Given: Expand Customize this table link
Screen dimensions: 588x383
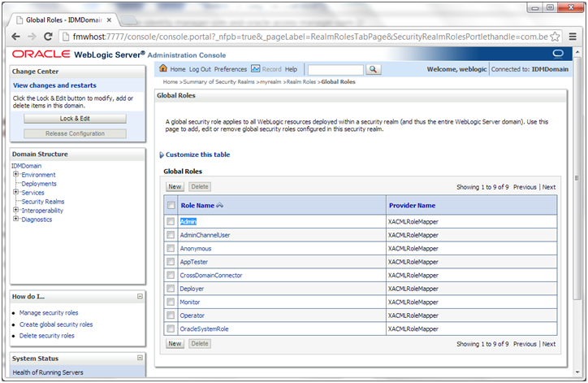Looking at the screenshot, I should pos(197,155).
